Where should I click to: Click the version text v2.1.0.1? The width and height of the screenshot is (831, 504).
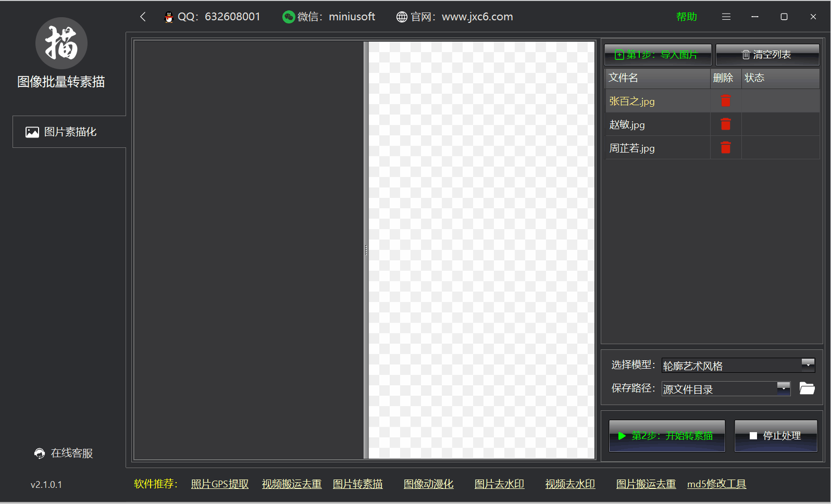[x=46, y=485]
